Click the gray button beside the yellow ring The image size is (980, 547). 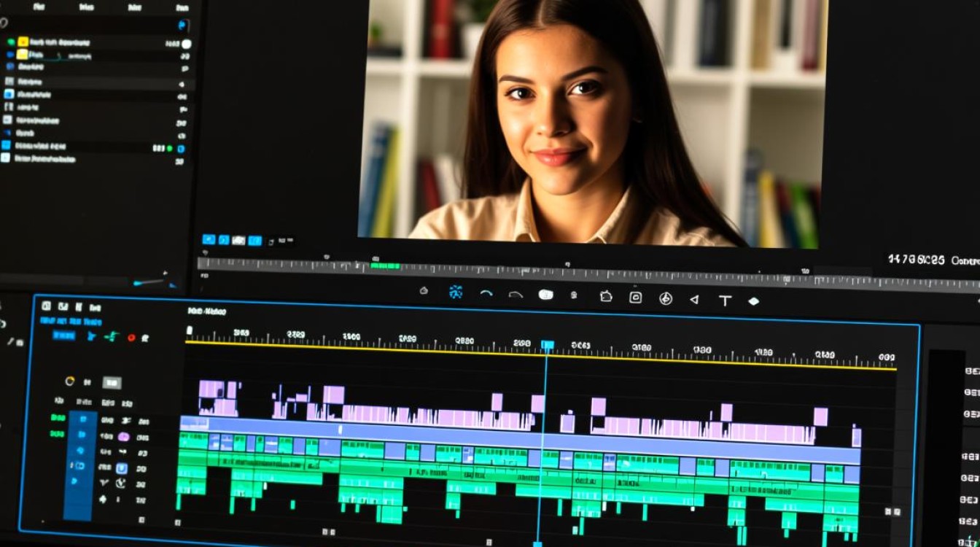(x=112, y=382)
